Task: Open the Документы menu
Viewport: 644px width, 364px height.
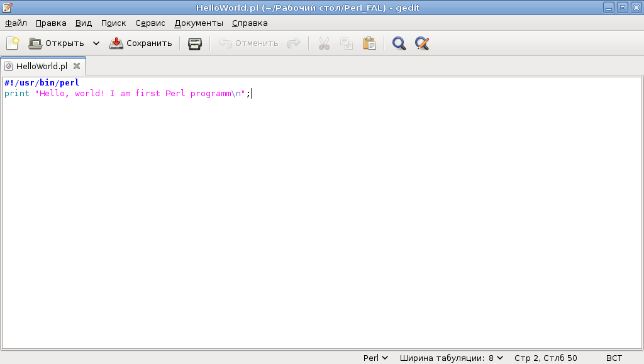Action: click(198, 23)
